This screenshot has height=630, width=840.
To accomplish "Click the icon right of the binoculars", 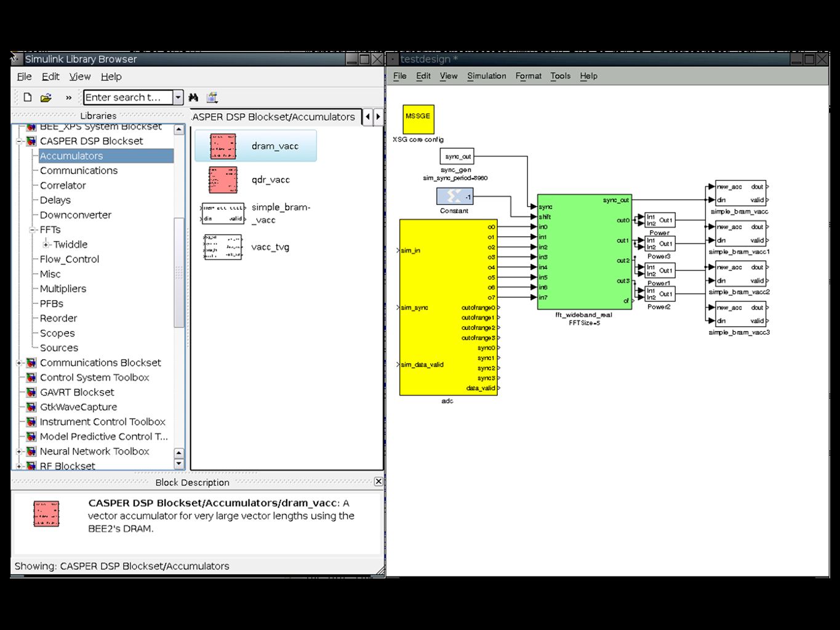I will [x=212, y=97].
